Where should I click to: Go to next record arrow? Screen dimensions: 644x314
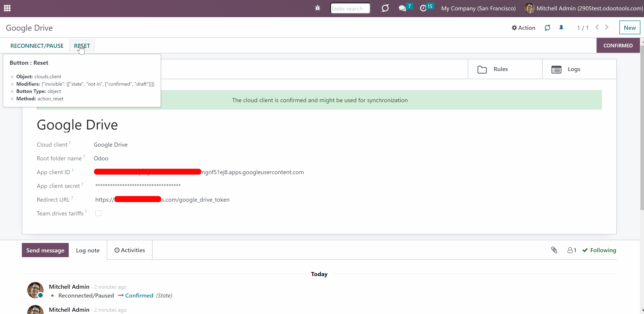coord(607,27)
